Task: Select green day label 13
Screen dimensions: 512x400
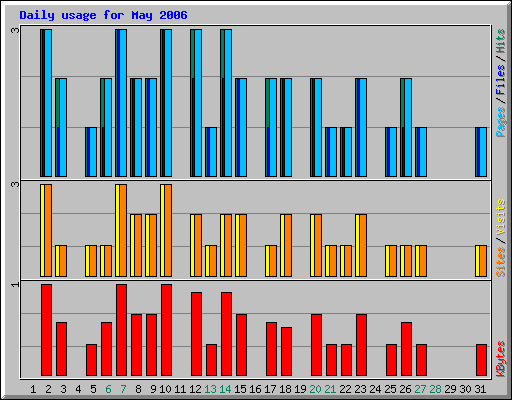Action: (x=210, y=389)
